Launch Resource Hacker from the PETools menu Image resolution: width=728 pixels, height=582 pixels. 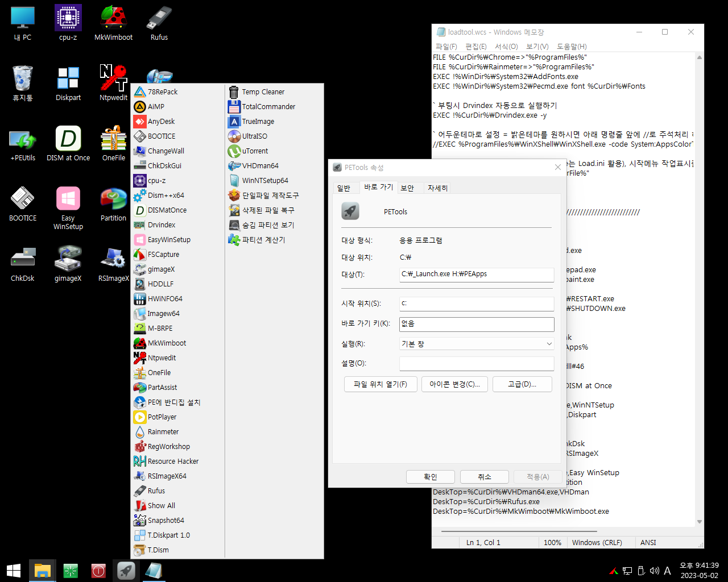click(x=178, y=461)
